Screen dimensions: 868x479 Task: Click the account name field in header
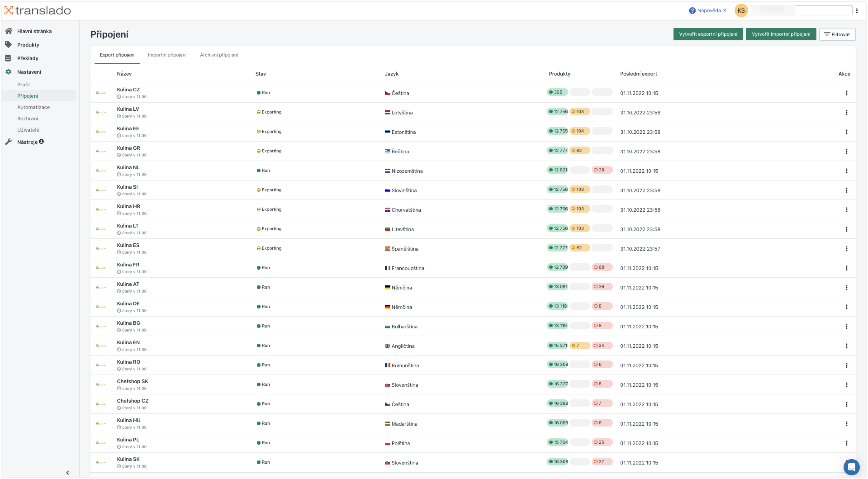801,10
